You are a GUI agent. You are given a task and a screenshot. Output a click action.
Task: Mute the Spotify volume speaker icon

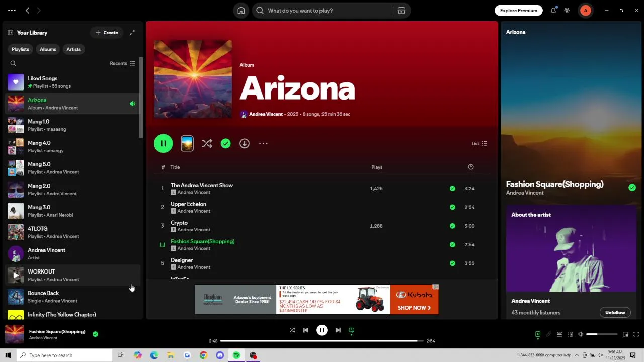tap(581, 334)
